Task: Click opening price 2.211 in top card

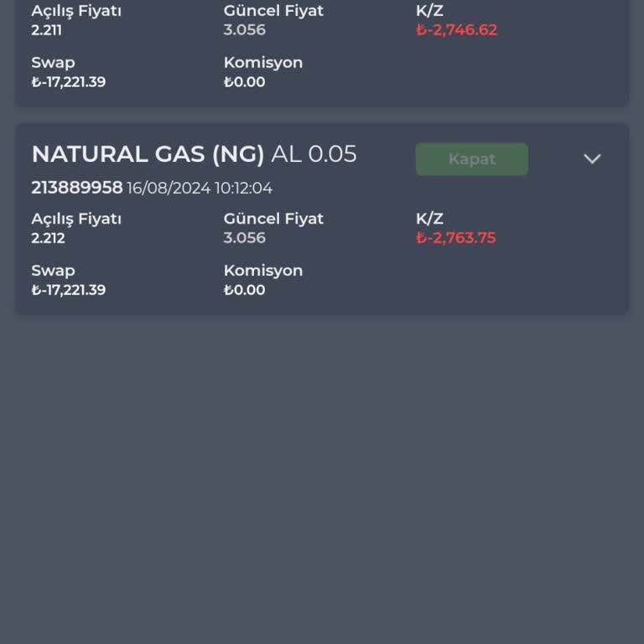Action: pos(47,30)
